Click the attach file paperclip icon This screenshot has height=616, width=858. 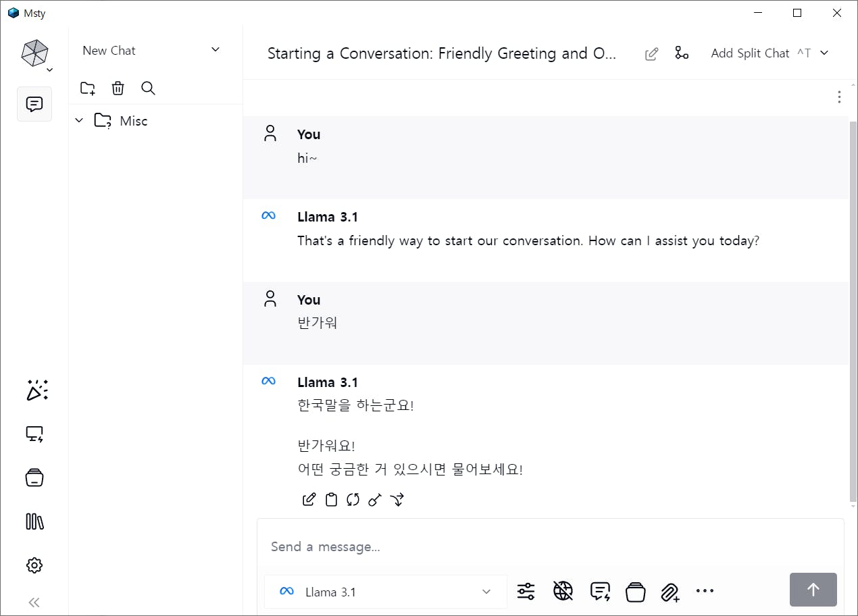670,592
